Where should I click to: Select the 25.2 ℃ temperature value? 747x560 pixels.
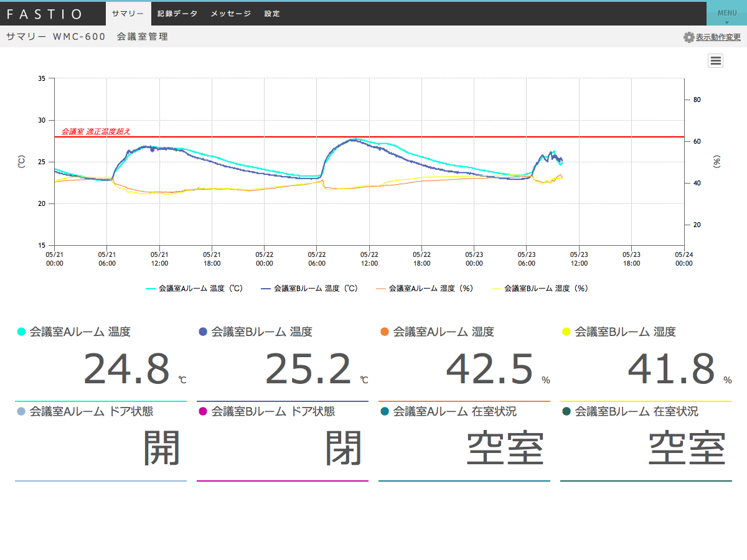(x=308, y=369)
